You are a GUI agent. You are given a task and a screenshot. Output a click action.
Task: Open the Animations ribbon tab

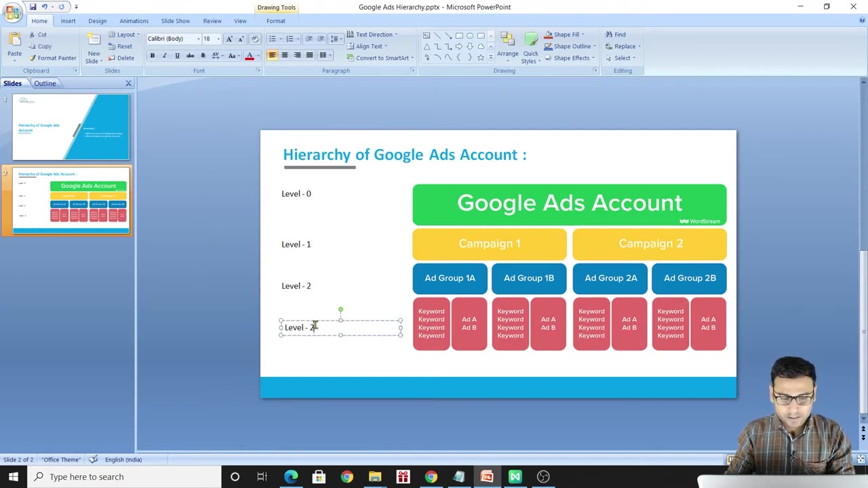[134, 21]
